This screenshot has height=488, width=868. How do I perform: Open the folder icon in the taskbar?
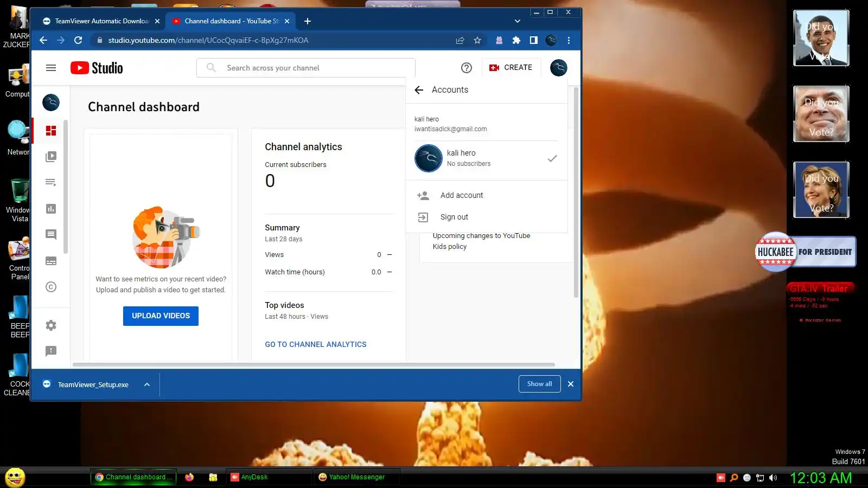pos(213,477)
